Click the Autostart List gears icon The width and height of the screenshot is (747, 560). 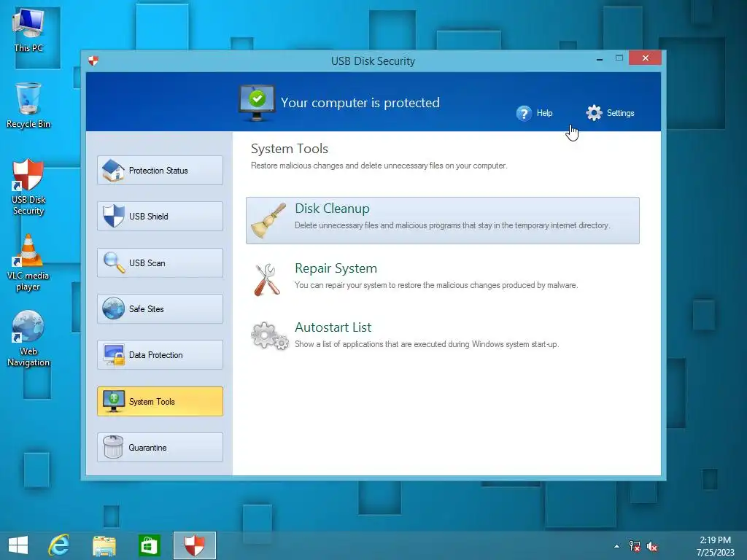(x=270, y=336)
